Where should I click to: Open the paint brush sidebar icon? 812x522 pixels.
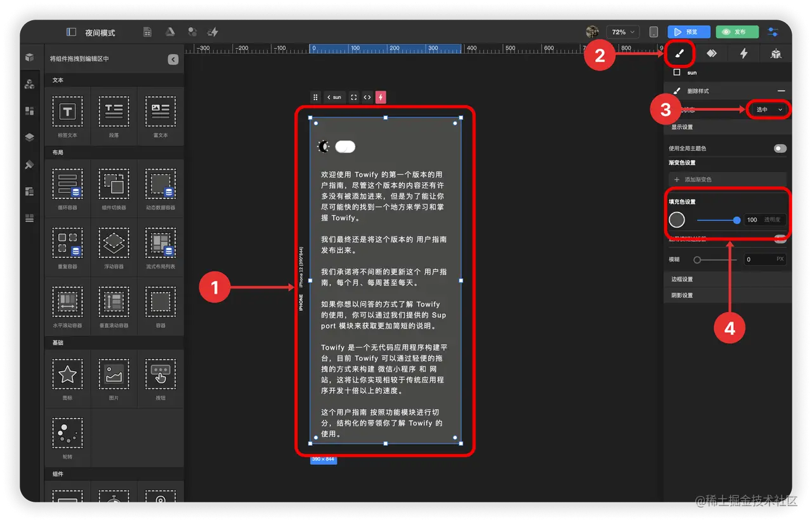click(x=29, y=164)
